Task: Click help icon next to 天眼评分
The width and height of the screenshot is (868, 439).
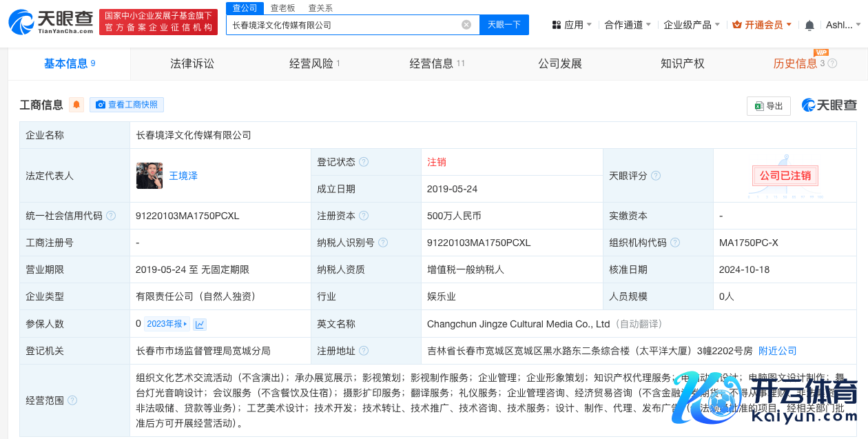Action: pos(656,176)
